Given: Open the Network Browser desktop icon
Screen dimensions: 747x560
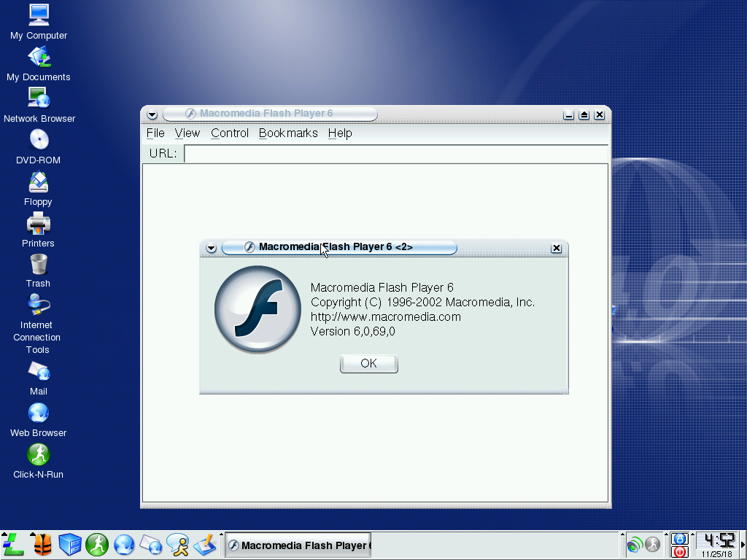Looking at the screenshot, I should pyautogui.click(x=39, y=105).
